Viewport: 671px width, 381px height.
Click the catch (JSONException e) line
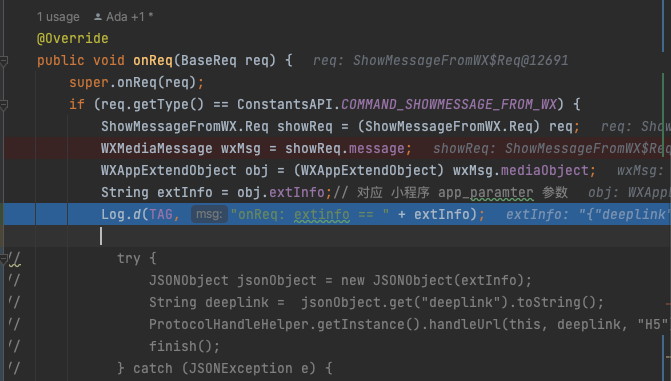pos(225,368)
